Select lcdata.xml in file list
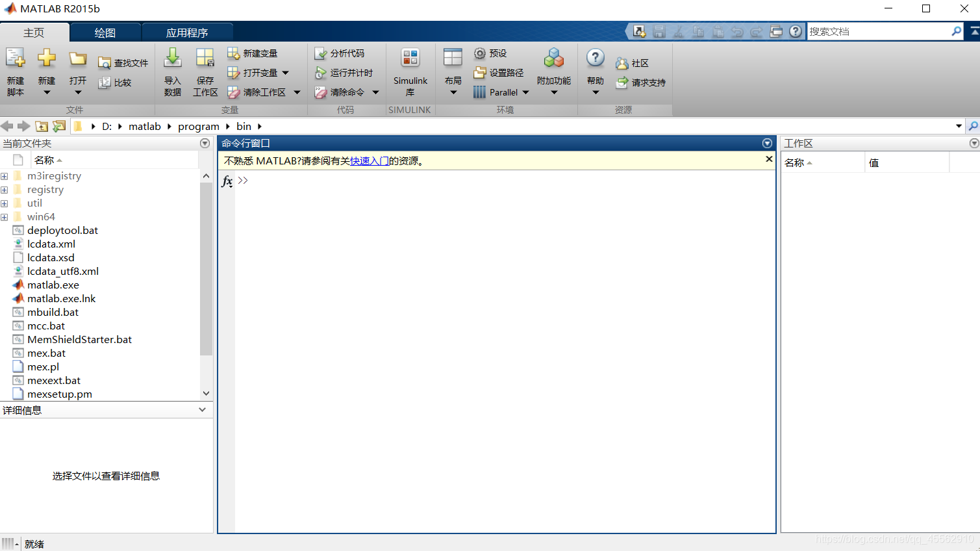 51,244
